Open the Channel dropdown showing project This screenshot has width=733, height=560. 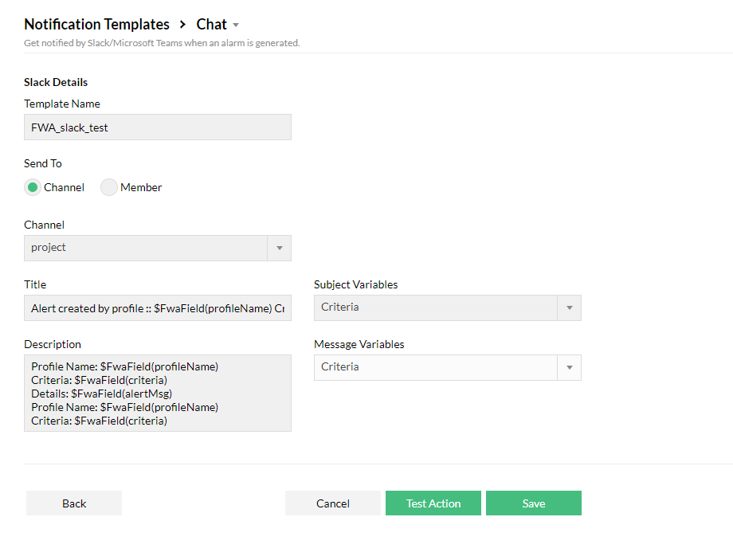tap(147, 248)
